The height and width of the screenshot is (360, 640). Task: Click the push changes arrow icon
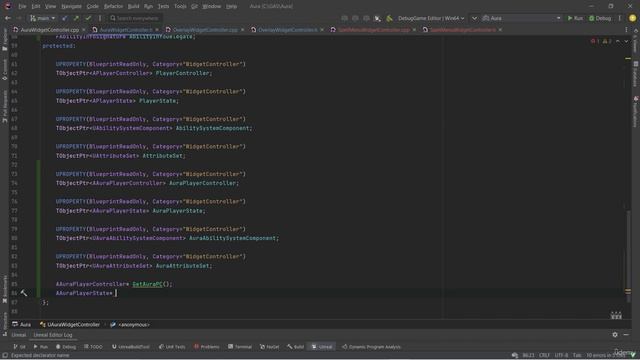coord(76,18)
